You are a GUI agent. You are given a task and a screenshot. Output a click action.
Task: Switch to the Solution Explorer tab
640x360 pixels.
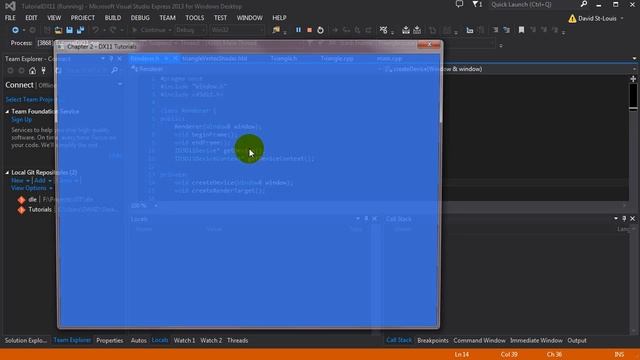coord(26,340)
